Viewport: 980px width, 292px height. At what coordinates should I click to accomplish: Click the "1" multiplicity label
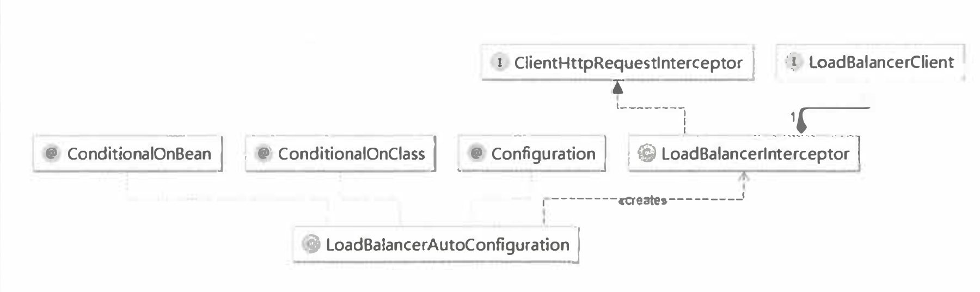793,116
